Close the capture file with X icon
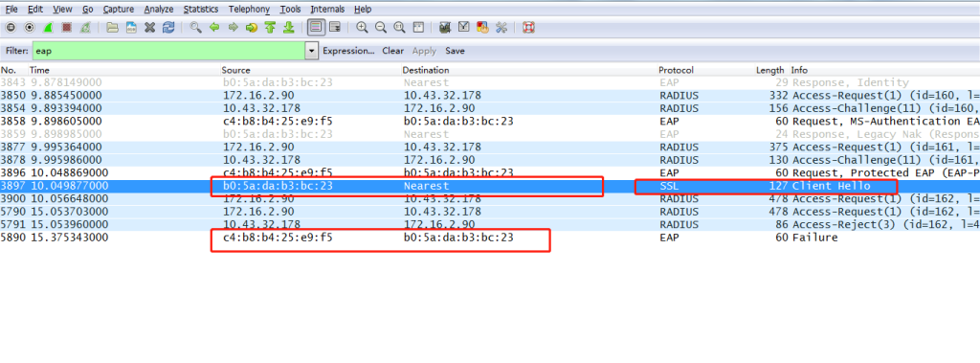The height and width of the screenshot is (363, 980). coord(150,28)
